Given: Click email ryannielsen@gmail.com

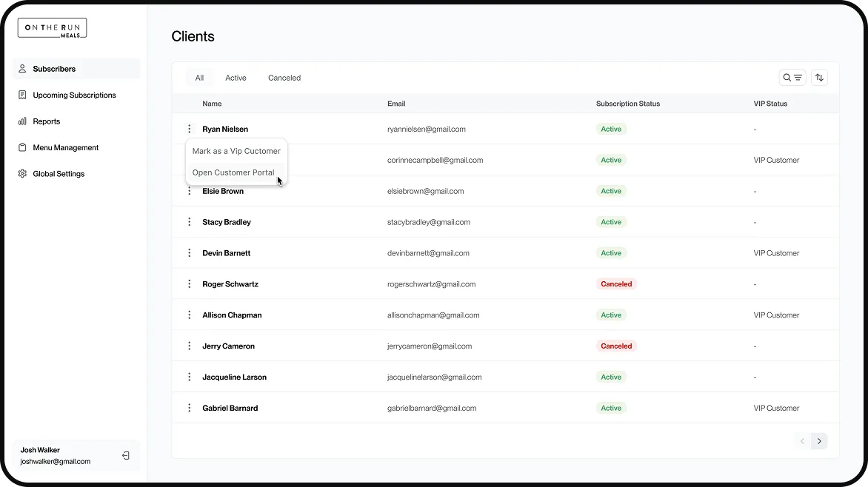Looking at the screenshot, I should pyautogui.click(x=427, y=129).
